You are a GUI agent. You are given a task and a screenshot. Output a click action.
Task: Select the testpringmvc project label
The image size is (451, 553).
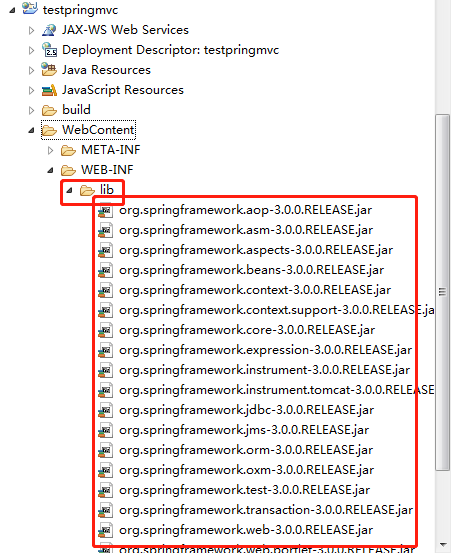pos(80,10)
